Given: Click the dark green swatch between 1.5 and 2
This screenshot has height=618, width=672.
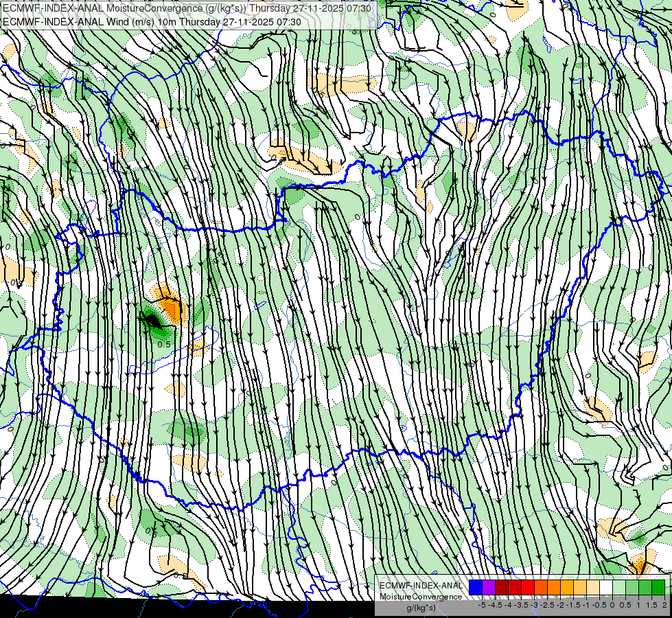Looking at the screenshot, I should tap(658, 587).
